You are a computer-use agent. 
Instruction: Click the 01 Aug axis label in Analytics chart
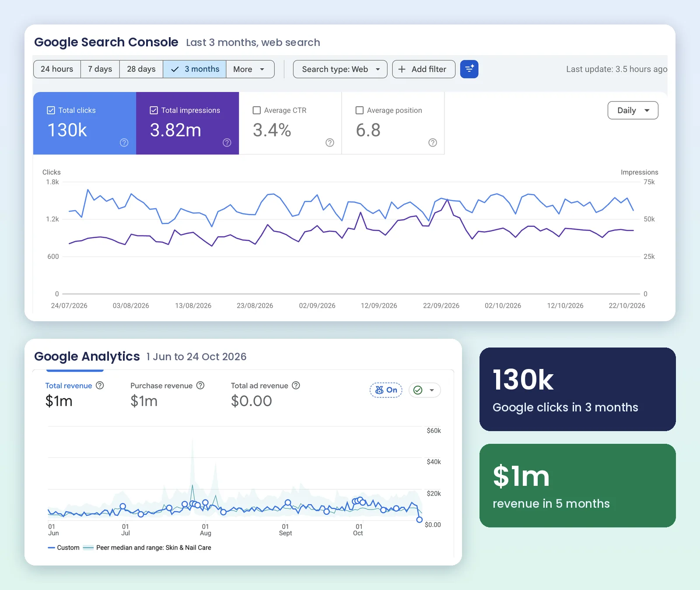click(205, 530)
